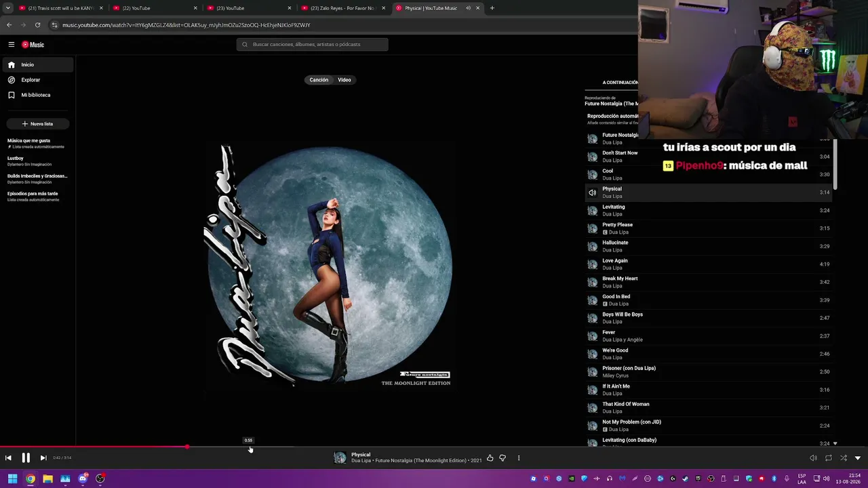Switch to the '(23) YouTube' browser tab

pos(249,8)
